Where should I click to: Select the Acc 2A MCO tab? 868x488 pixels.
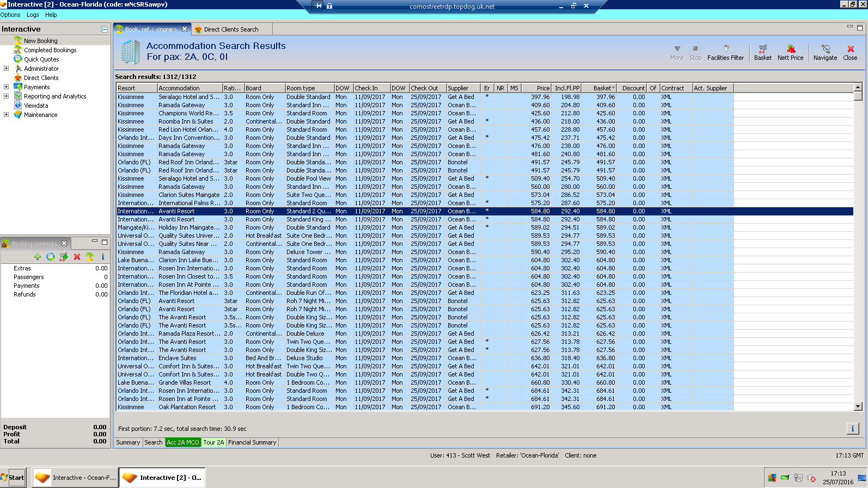pyautogui.click(x=183, y=442)
